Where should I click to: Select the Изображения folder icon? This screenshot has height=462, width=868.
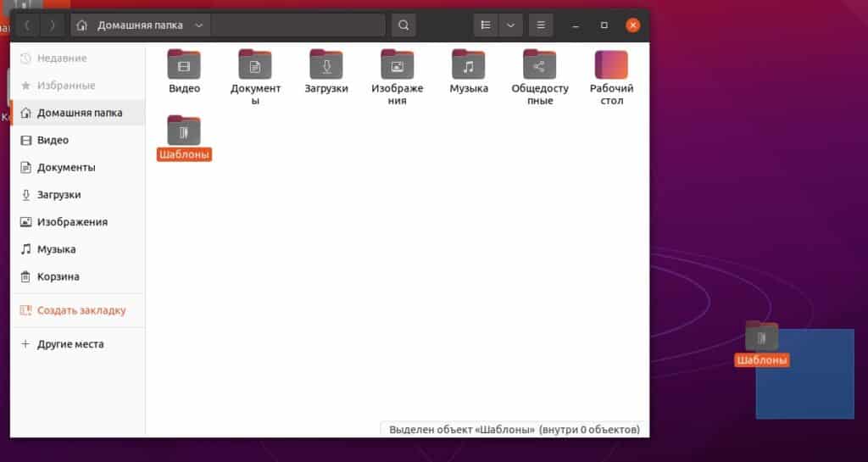tap(397, 65)
